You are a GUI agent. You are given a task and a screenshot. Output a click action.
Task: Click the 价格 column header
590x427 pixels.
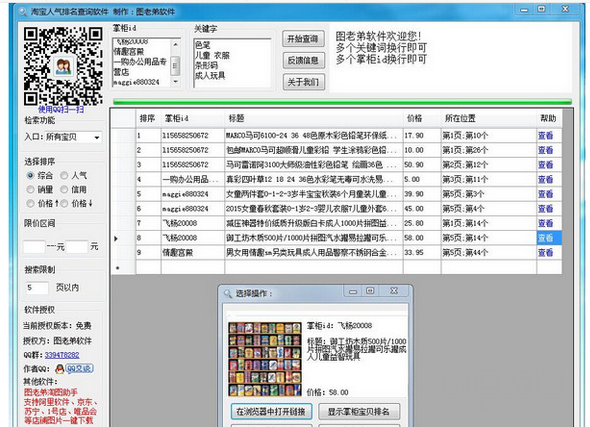click(x=422, y=119)
